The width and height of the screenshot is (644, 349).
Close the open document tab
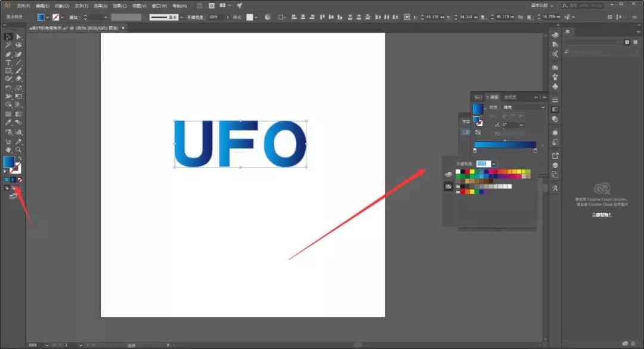coord(123,28)
